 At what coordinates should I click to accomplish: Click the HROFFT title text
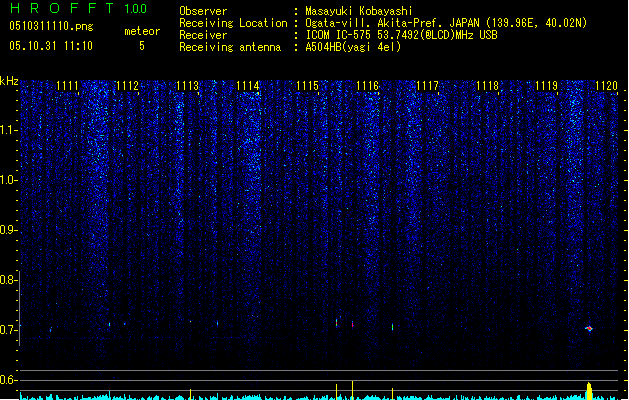tap(62, 8)
